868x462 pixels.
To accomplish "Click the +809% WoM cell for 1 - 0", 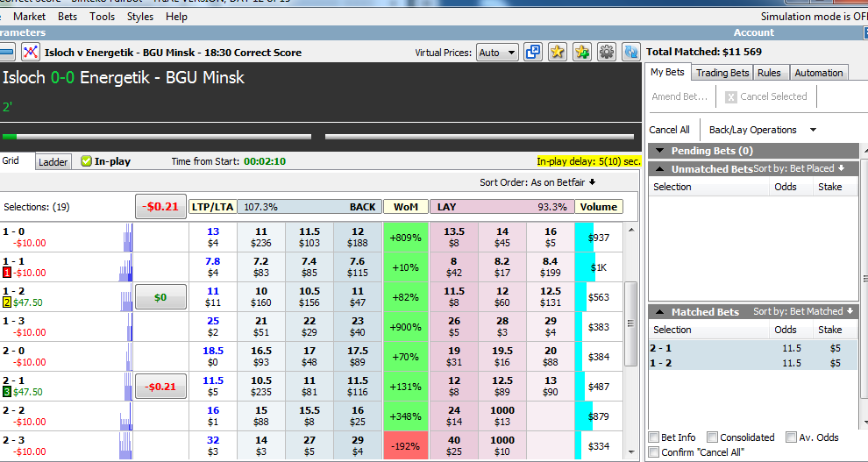I will click(406, 238).
